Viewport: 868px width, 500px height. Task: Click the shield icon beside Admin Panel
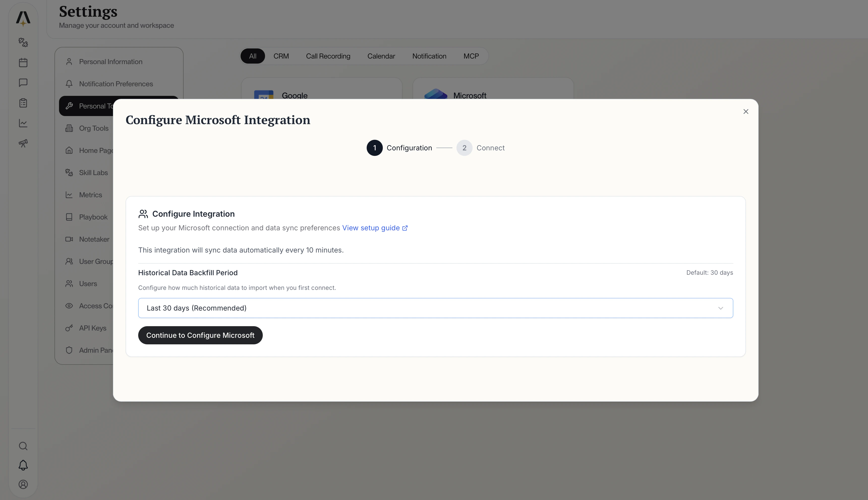click(x=69, y=350)
